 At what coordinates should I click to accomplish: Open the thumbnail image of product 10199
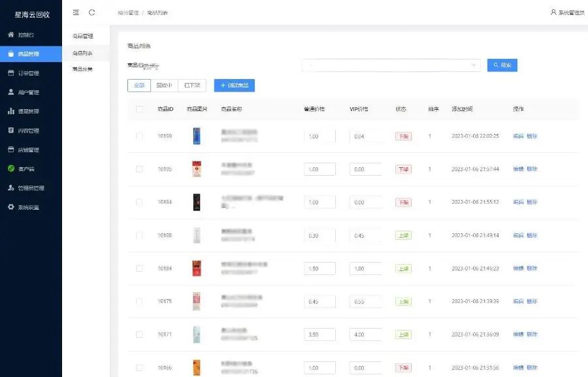[197, 136]
